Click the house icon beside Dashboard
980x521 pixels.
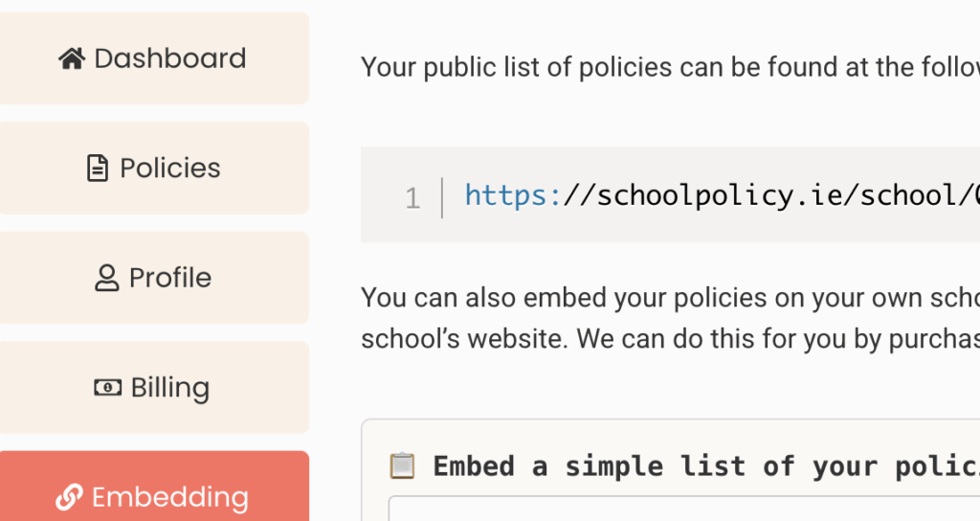point(72,59)
